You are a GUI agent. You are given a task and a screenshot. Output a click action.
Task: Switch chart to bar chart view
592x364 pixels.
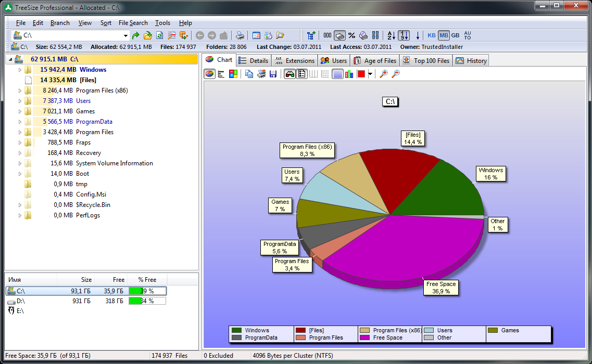tap(221, 74)
